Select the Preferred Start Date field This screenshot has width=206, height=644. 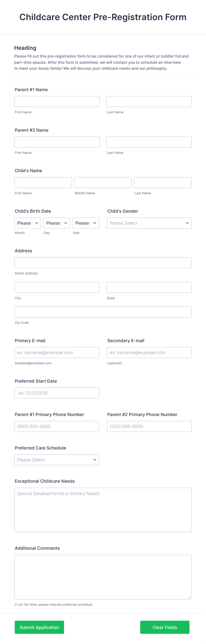point(56,393)
